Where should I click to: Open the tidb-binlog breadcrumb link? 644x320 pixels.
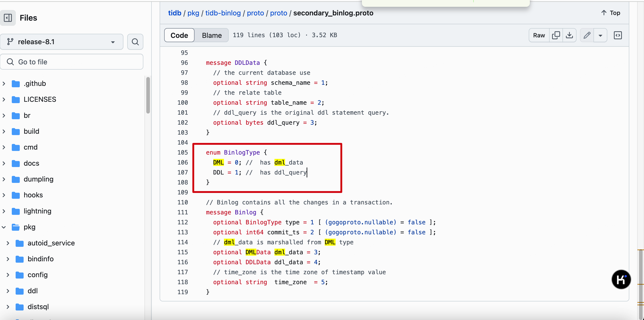(x=223, y=13)
